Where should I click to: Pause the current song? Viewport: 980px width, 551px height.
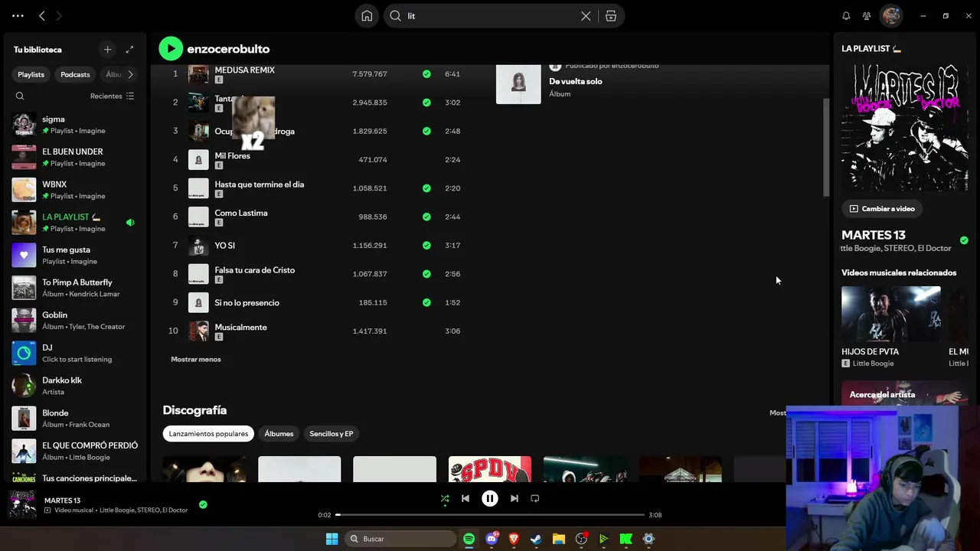(490, 498)
